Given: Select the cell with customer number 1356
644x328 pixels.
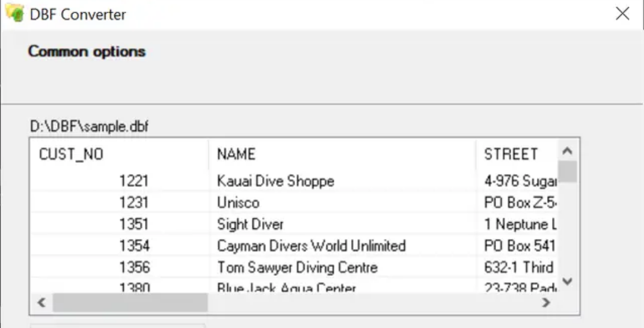Looking at the screenshot, I should point(133,267).
